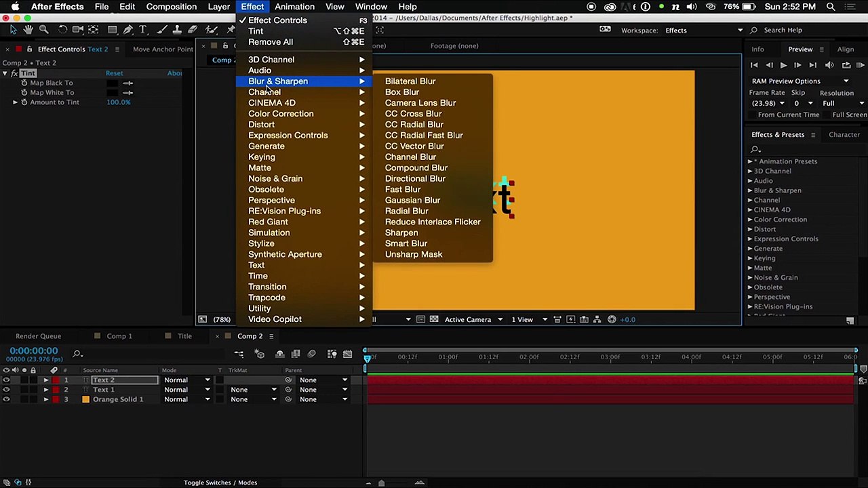Select the Pen tool

[128, 30]
